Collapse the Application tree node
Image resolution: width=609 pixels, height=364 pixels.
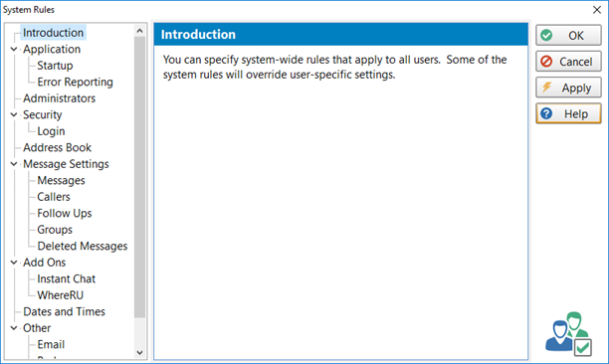[14, 50]
